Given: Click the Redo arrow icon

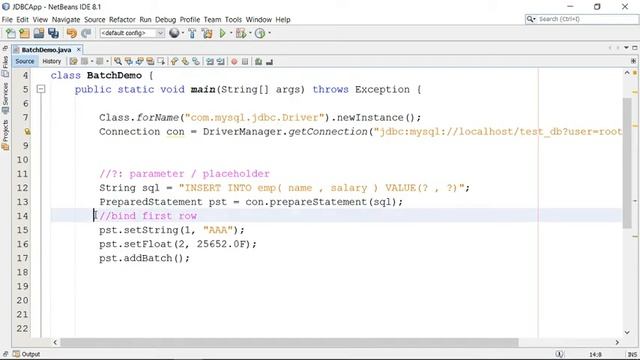Looking at the screenshot, I should coord(86,33).
